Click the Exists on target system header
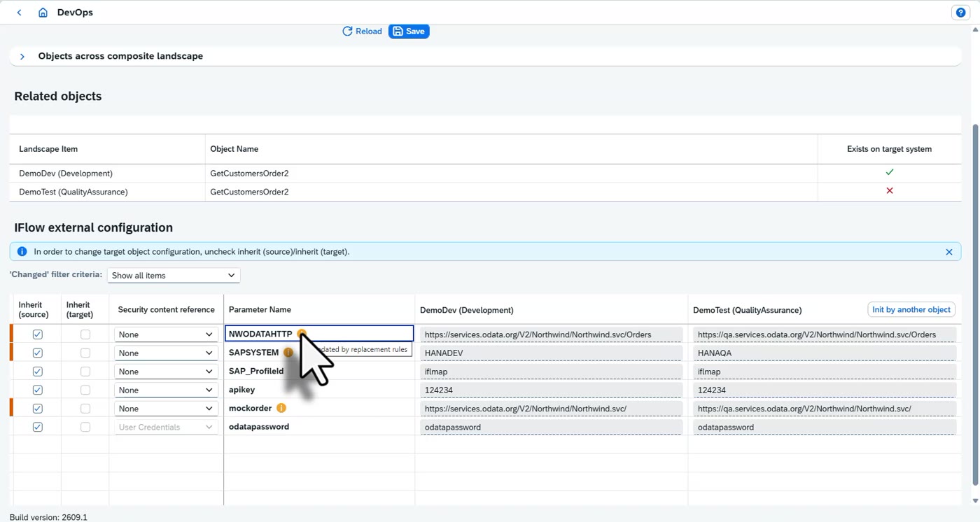The image size is (980, 522). [x=889, y=148]
